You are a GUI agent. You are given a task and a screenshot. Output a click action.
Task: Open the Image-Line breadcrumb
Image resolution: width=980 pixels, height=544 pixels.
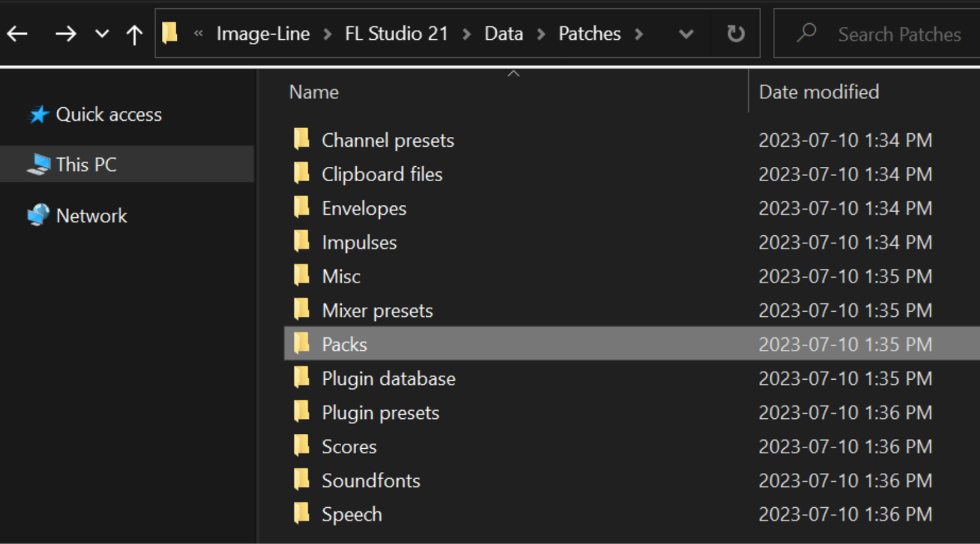pyautogui.click(x=263, y=34)
